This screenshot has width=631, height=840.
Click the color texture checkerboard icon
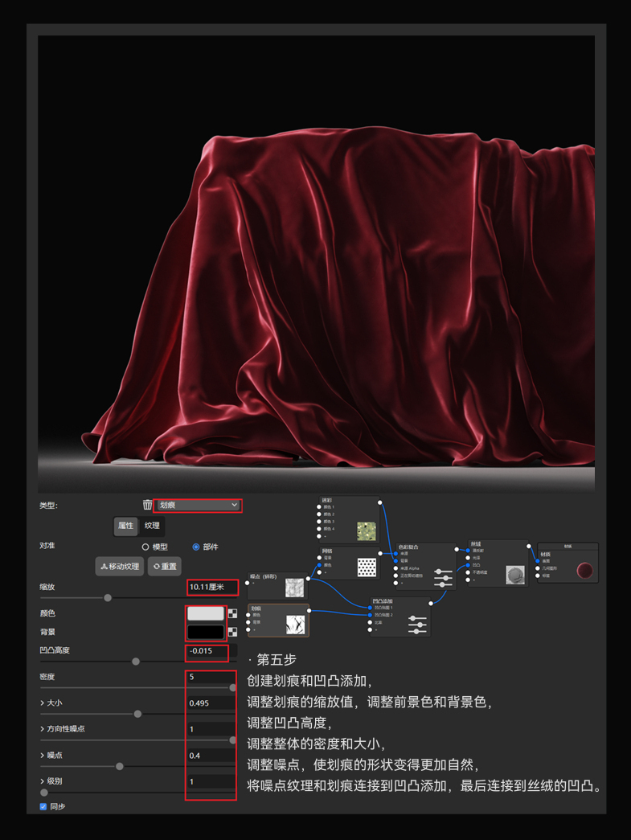pyautogui.click(x=233, y=613)
